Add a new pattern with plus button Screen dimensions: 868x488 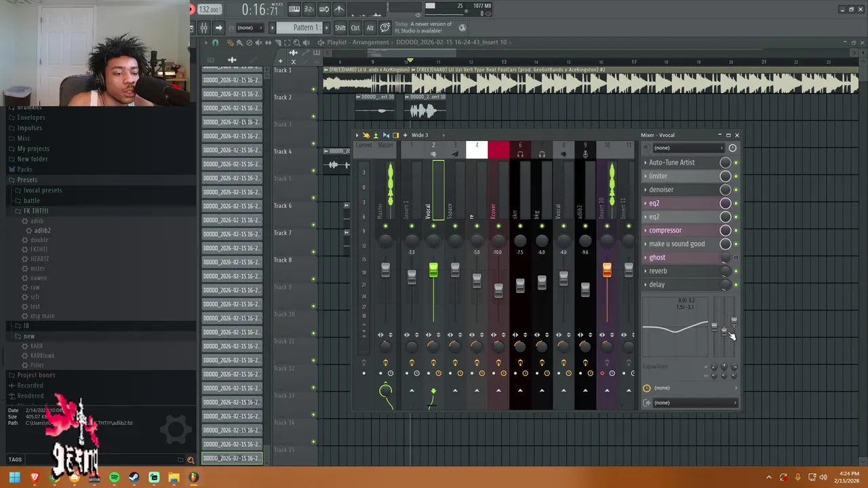click(x=326, y=28)
